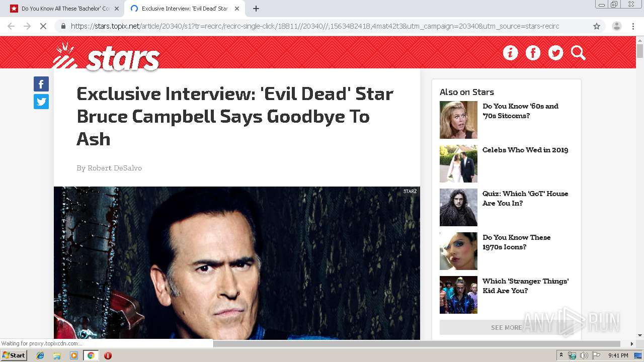Open the info icon in Stars header
The width and height of the screenshot is (644, 362).
[x=510, y=53]
